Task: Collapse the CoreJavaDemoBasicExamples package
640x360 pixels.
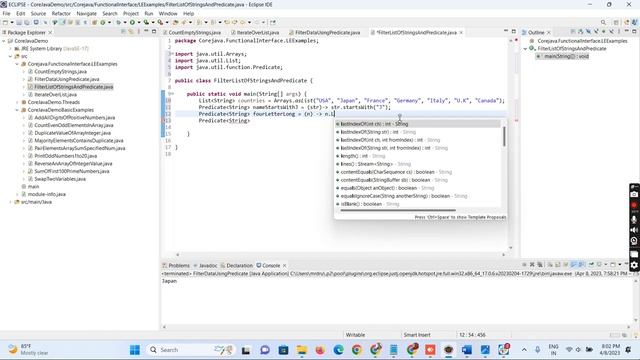Action: [x=17, y=110]
